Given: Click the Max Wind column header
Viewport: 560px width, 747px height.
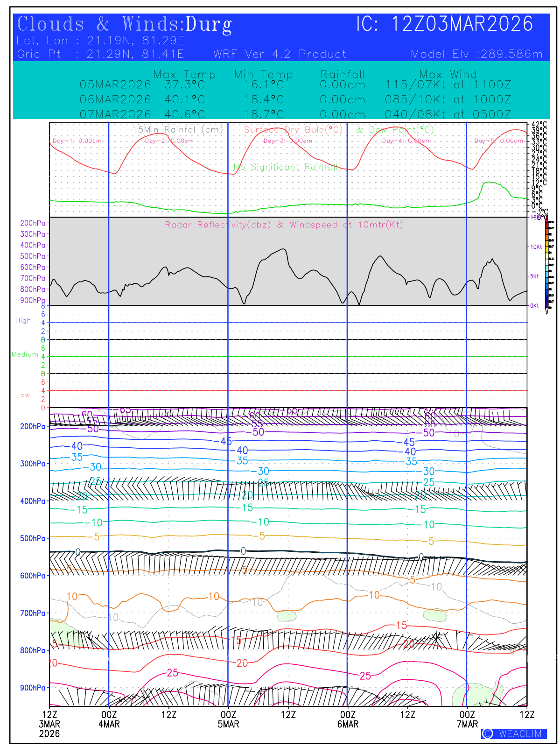Looking at the screenshot, I should tap(448, 74).
